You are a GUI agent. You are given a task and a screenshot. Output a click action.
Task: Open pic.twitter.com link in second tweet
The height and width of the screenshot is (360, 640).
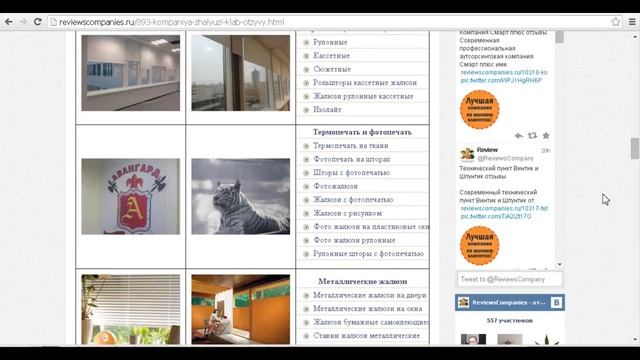(496, 216)
